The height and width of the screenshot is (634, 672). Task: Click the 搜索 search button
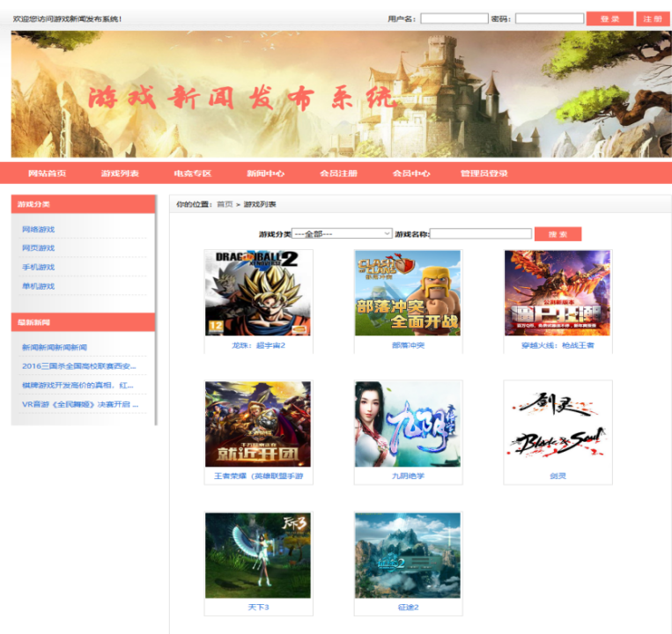pos(558,234)
